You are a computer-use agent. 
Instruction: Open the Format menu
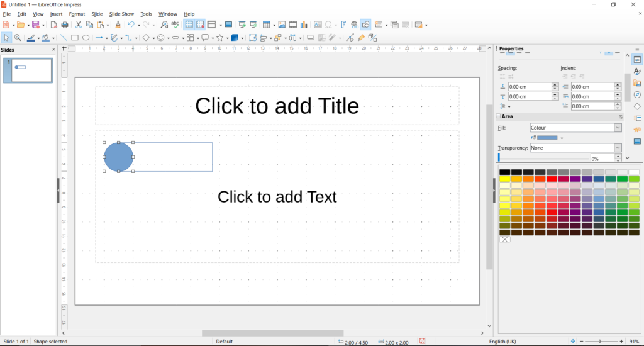point(77,14)
